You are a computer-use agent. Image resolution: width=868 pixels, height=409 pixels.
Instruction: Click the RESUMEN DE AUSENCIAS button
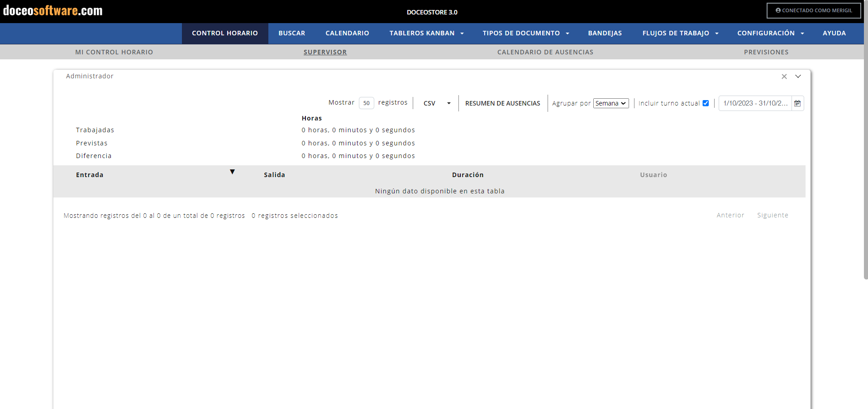(502, 103)
